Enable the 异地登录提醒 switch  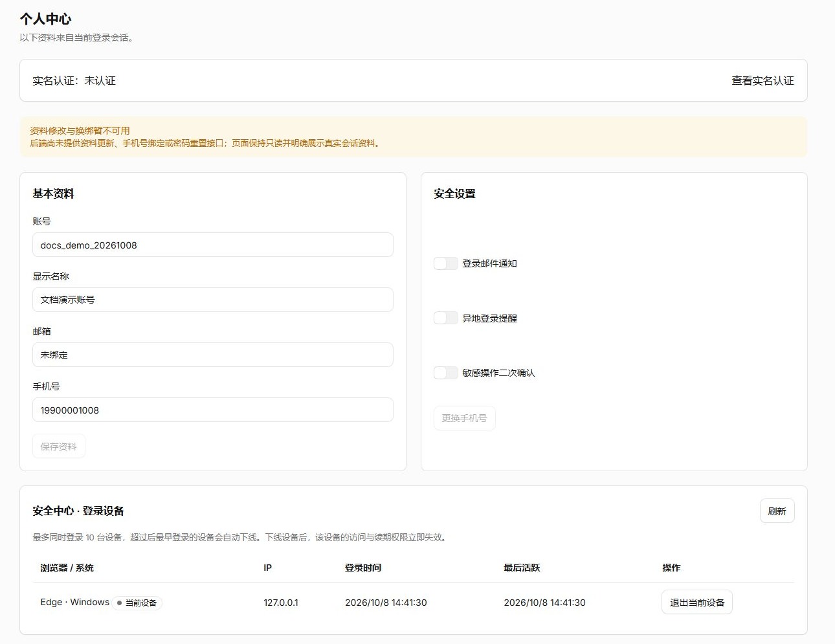point(446,318)
